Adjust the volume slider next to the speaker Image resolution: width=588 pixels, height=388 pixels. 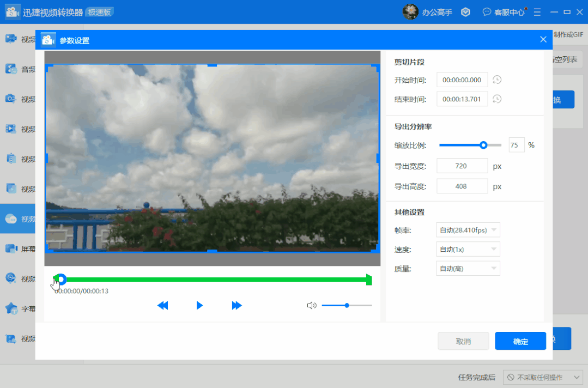347,306
